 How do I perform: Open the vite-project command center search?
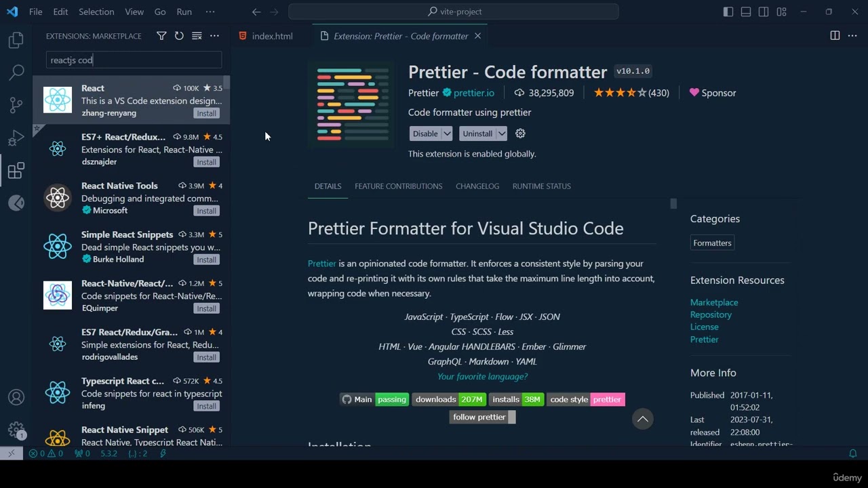pyautogui.click(x=454, y=12)
